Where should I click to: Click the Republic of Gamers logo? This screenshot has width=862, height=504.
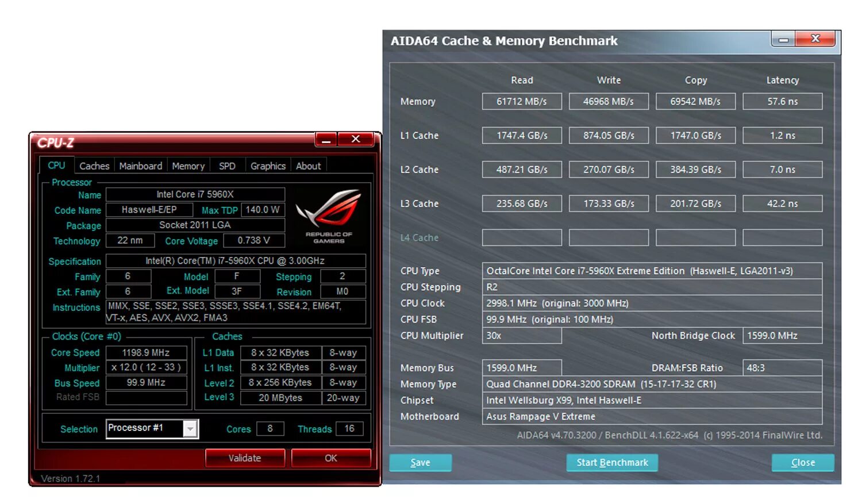point(329,216)
